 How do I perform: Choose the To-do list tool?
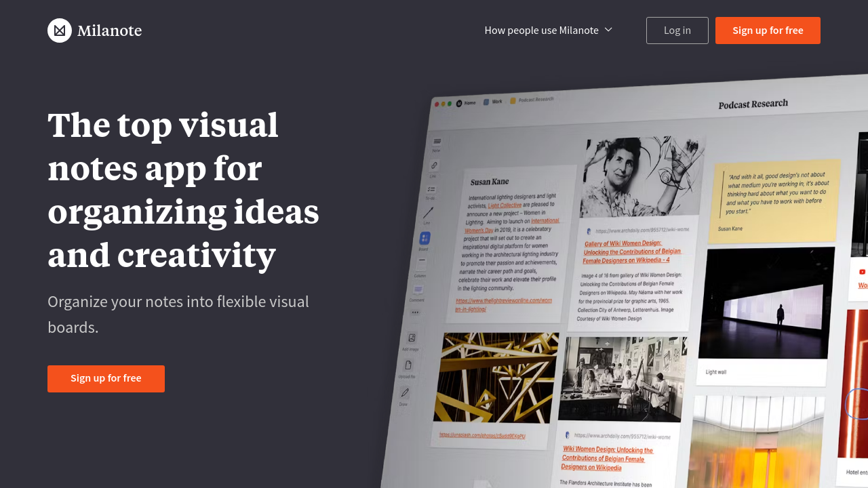(x=431, y=190)
